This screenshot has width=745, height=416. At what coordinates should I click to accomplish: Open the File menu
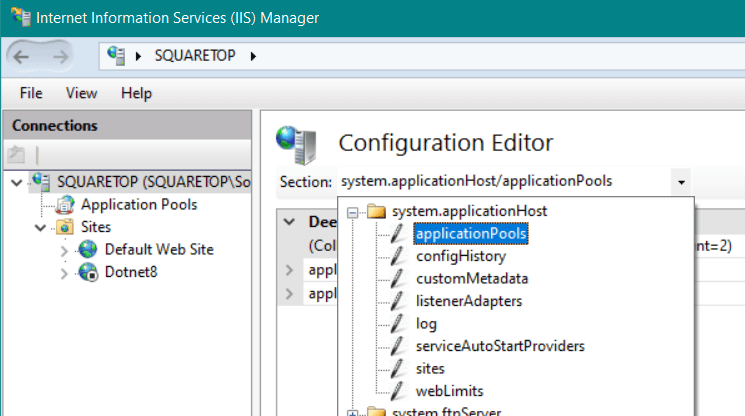point(31,93)
